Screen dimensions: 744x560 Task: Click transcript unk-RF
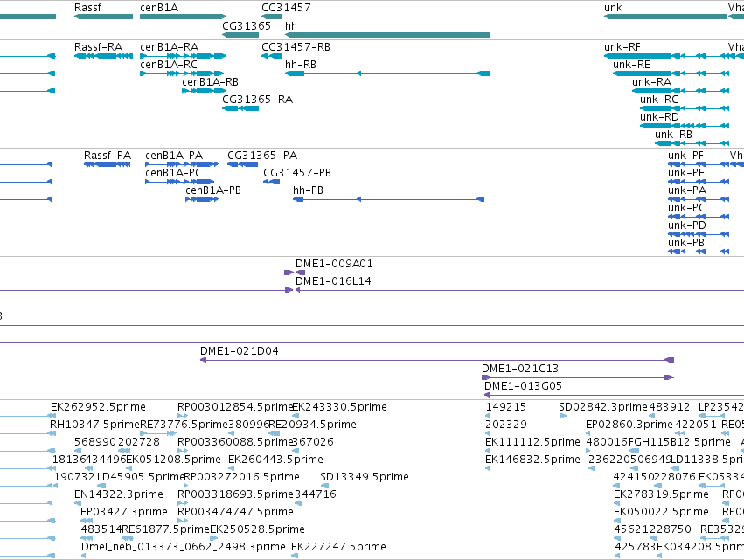(x=667, y=56)
